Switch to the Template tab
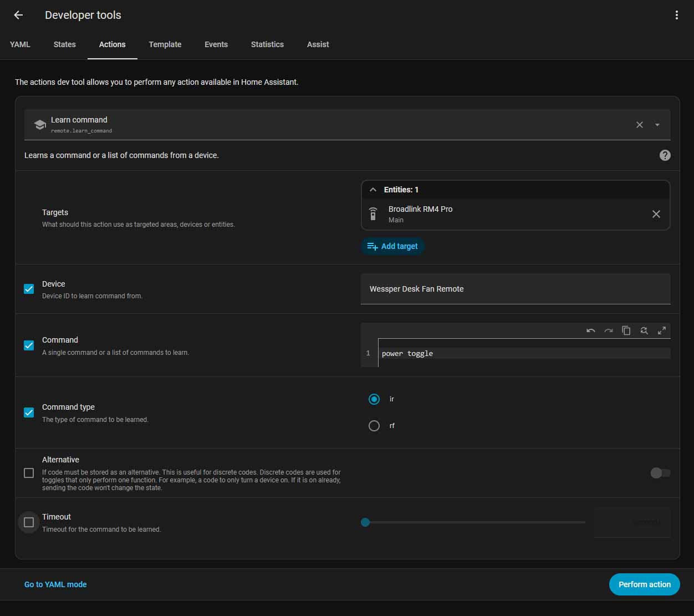Screen dimensions: 694x616 point(165,44)
